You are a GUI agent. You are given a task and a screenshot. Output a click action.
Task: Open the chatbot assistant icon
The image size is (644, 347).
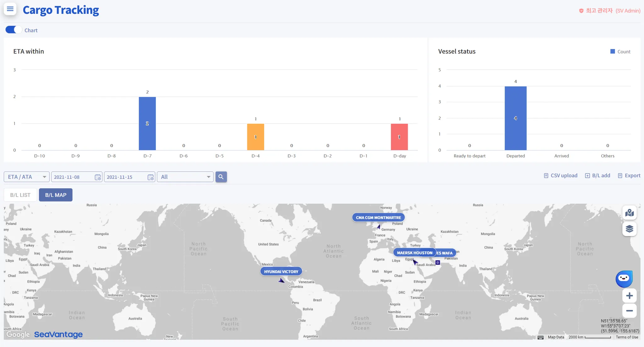coord(624,278)
